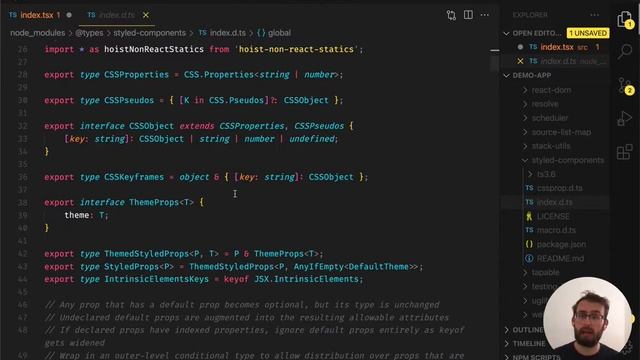Open Explorer panel more actions ellipsis
The width and height of the screenshot is (640, 360).
tap(595, 15)
